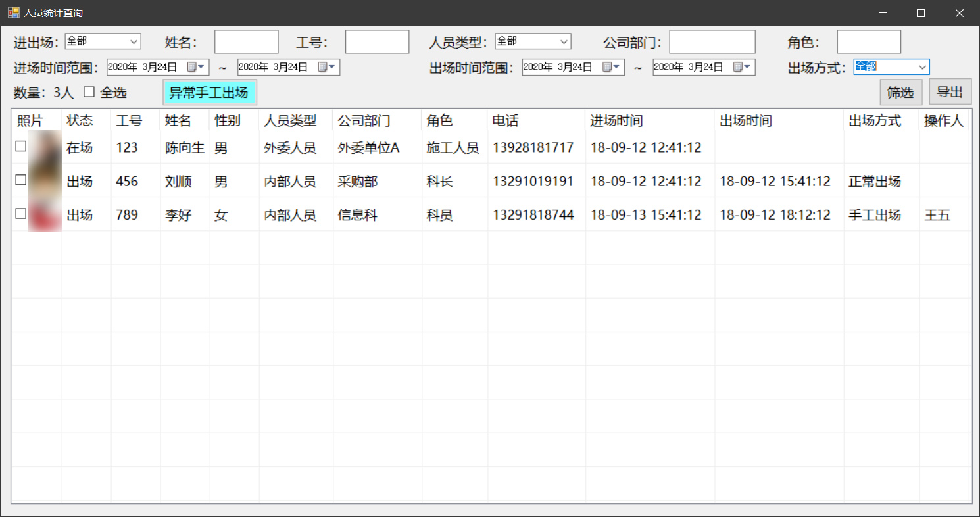The image size is (980, 517).
Task: Sort by the 进场时间 column header
Action: (616, 121)
